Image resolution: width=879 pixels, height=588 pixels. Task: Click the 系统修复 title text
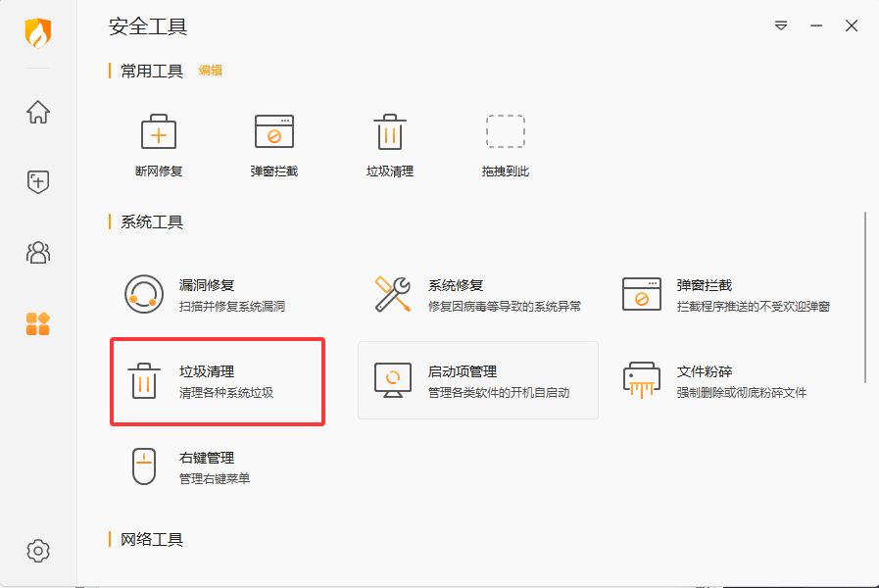[456, 285]
